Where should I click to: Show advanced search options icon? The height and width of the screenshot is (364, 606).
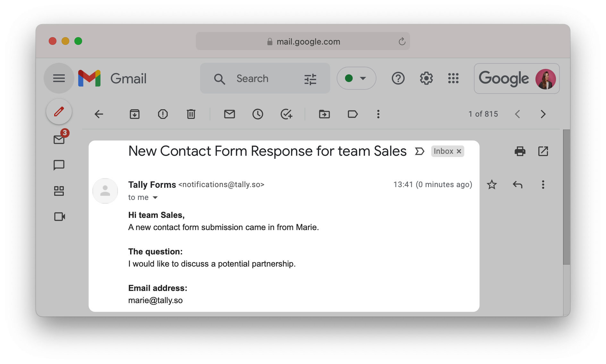point(310,79)
